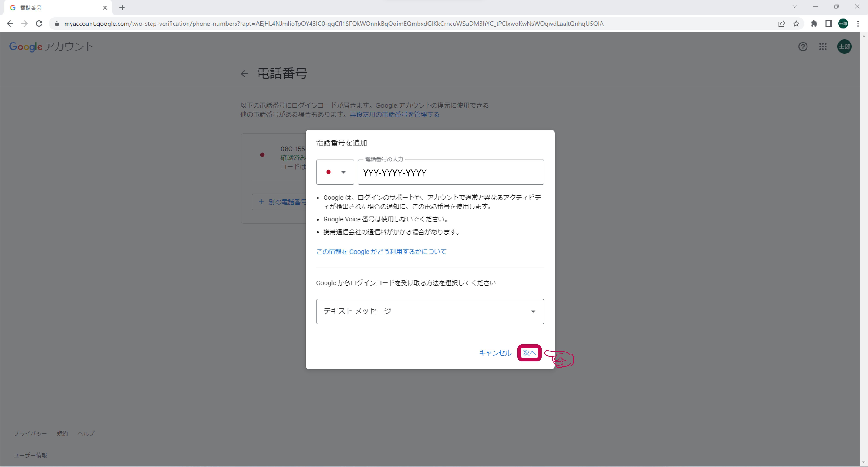
Task: Focus the phone number input field
Action: coord(451,172)
